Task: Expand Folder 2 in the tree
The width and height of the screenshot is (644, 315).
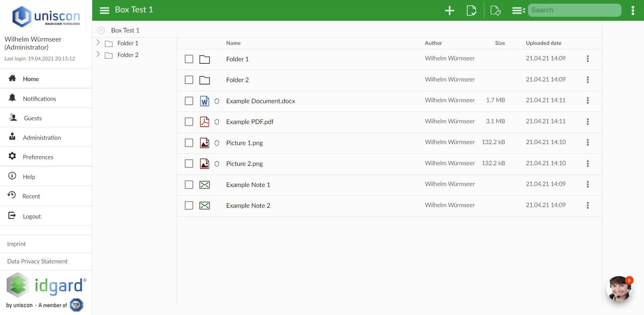Action: tap(98, 54)
